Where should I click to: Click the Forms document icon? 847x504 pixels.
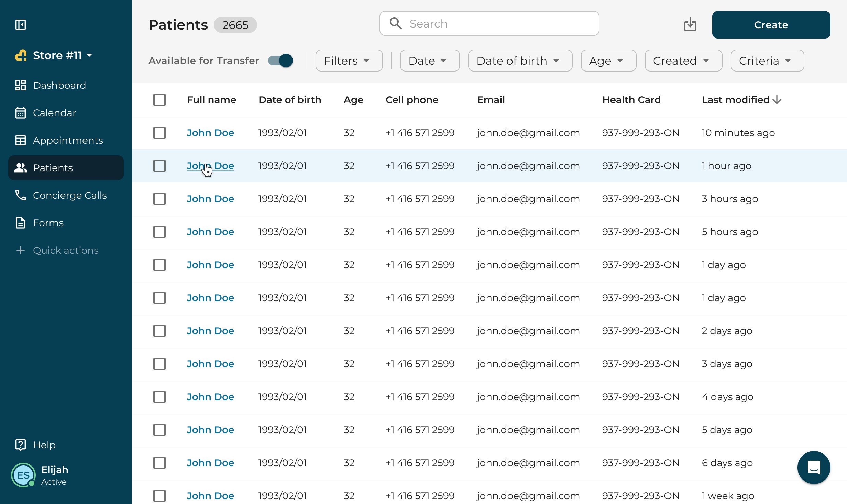[x=21, y=223]
